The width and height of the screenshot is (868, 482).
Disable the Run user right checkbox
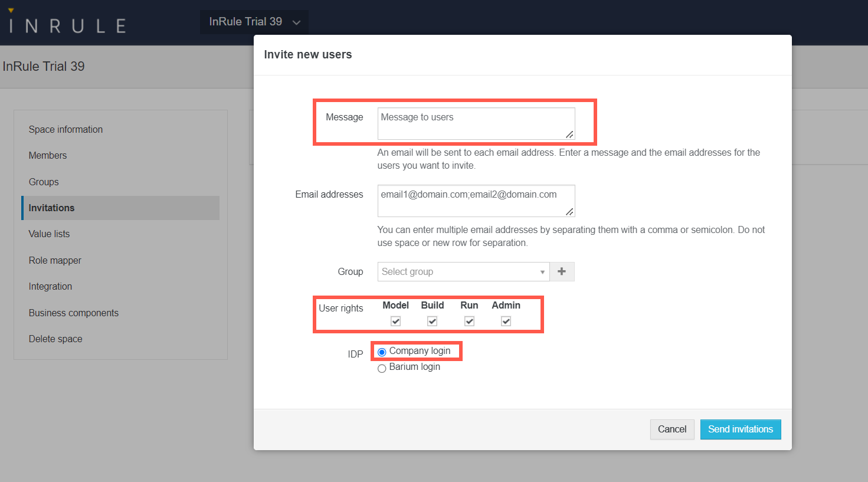469,321
